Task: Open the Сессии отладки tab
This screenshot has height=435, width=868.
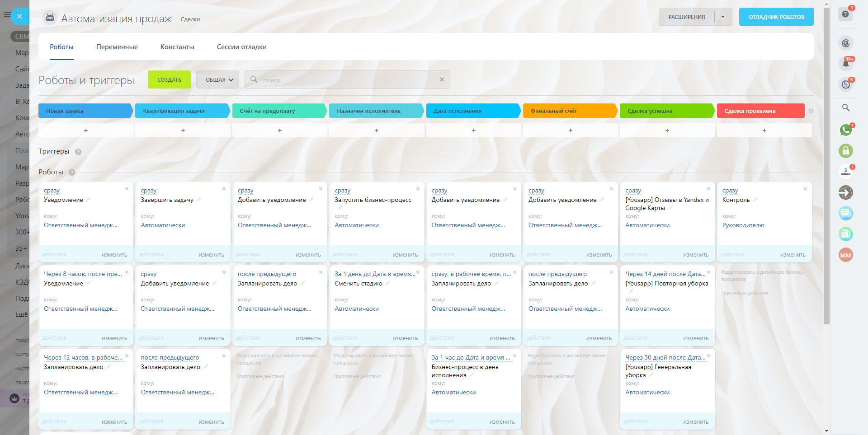Action: (x=241, y=47)
